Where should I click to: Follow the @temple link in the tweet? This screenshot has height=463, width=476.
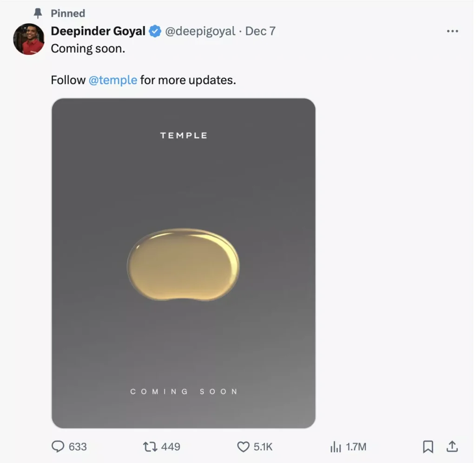point(113,80)
